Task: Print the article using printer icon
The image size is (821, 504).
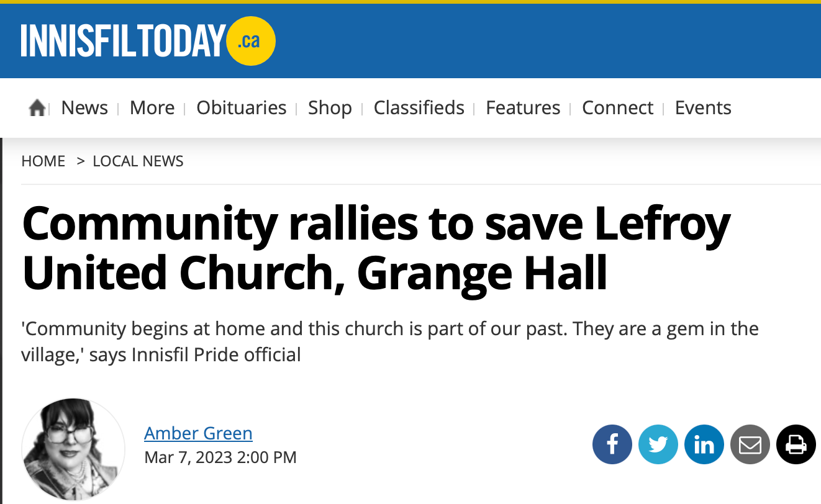Action: [796, 444]
